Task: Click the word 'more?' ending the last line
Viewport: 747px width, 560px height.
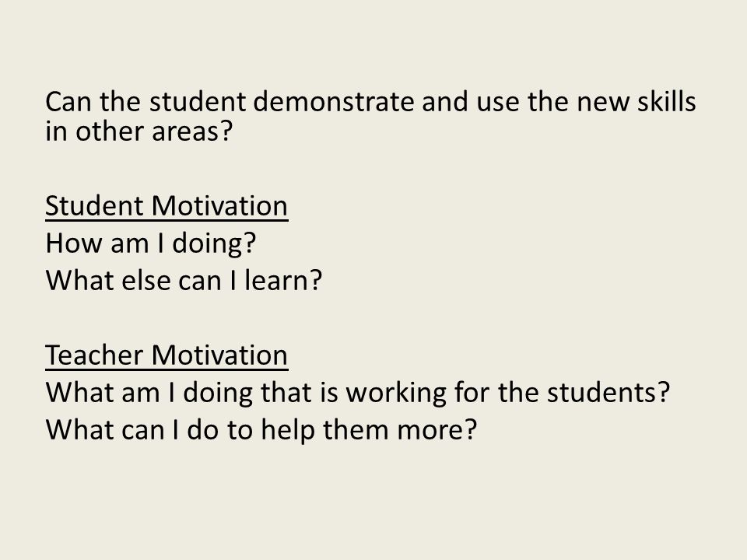Action: [437, 431]
